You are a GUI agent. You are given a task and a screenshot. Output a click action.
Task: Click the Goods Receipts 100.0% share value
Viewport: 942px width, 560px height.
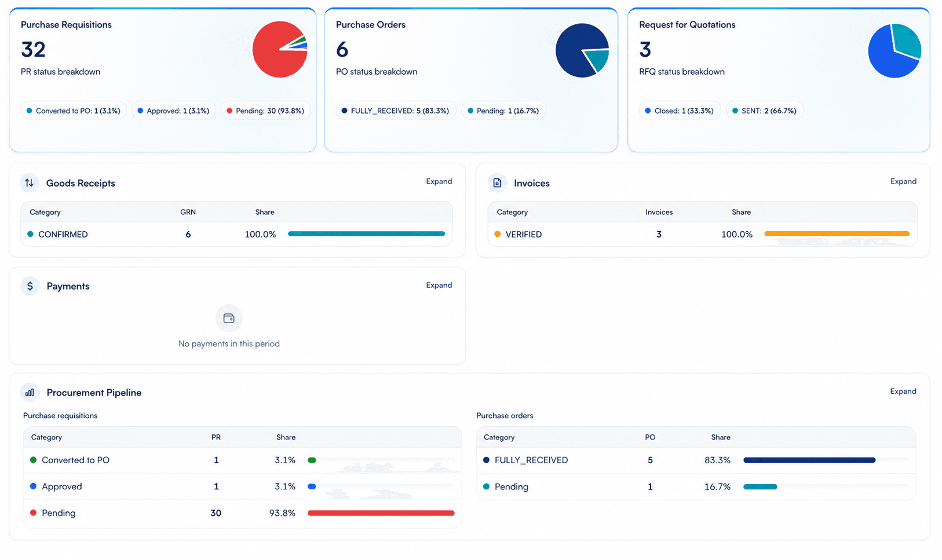(260, 235)
